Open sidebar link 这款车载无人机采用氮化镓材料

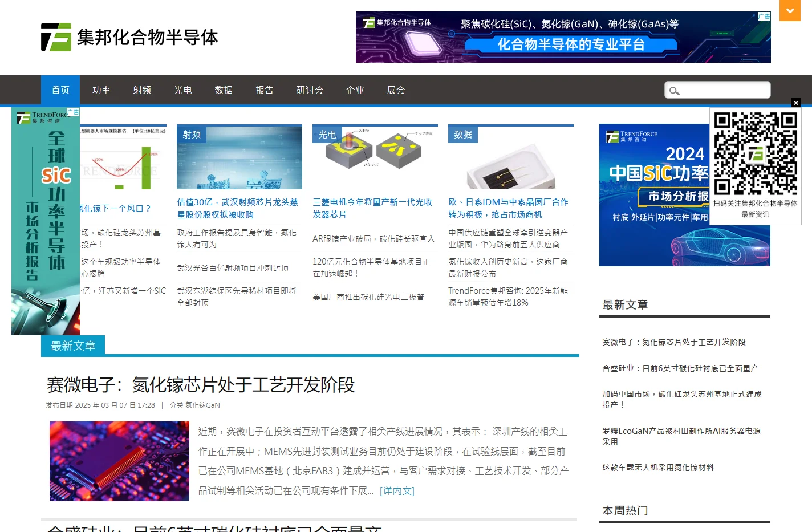click(658, 468)
